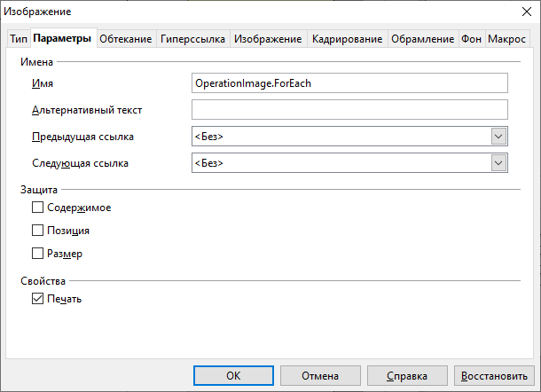This screenshot has height=392, width=541.
Task: Open the Кадрирование tab
Action: 347,40
